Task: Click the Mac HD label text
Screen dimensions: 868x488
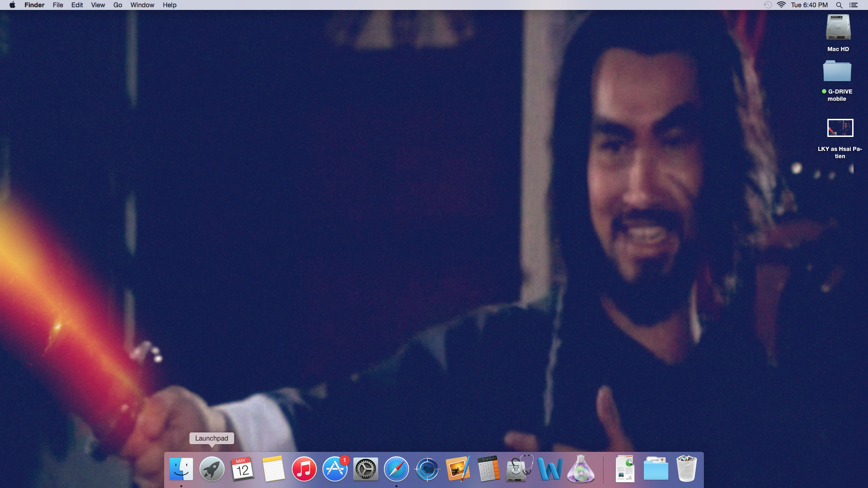Action: tap(838, 49)
